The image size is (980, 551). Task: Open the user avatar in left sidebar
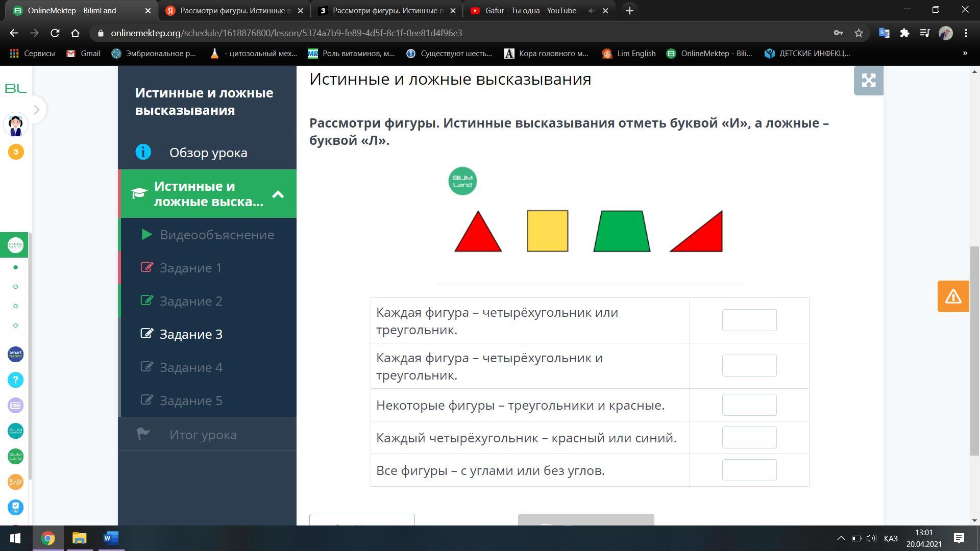15,125
